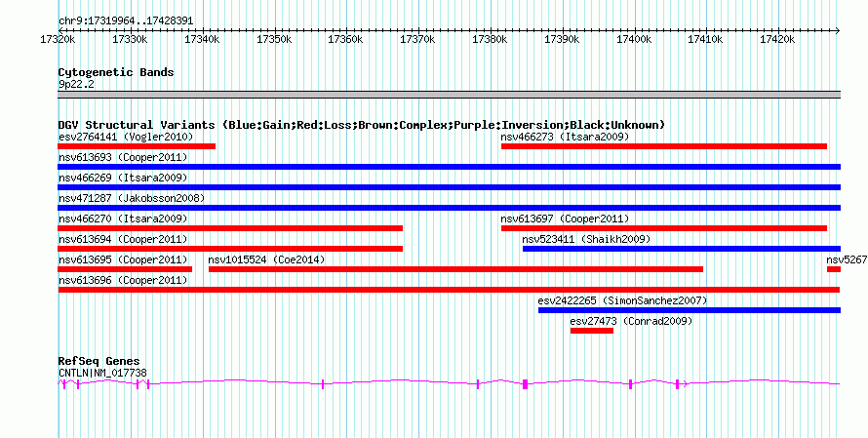Click the CNTLN|NM_017738 gene label
The width and height of the screenshot is (868, 438).
[x=102, y=374]
